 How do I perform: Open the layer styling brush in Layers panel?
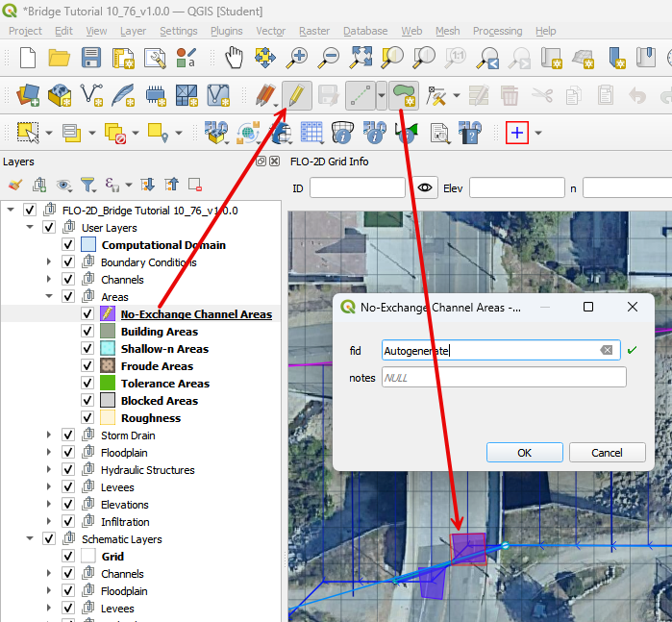(14, 185)
